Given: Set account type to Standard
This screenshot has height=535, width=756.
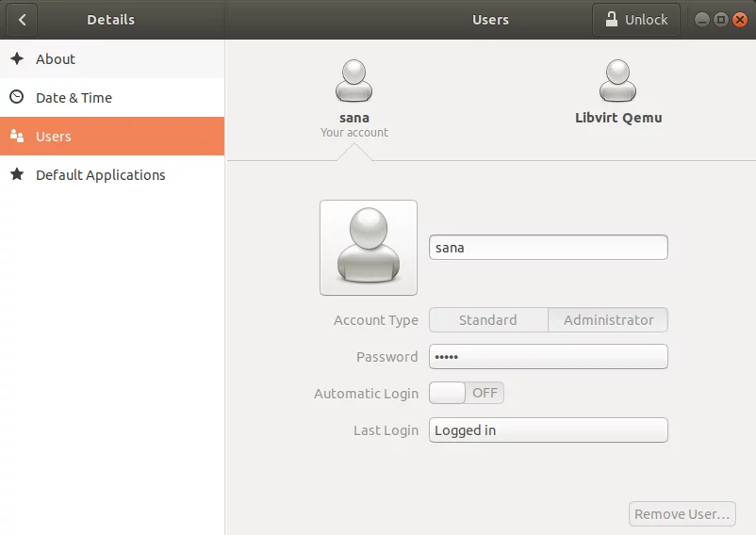Looking at the screenshot, I should (487, 320).
